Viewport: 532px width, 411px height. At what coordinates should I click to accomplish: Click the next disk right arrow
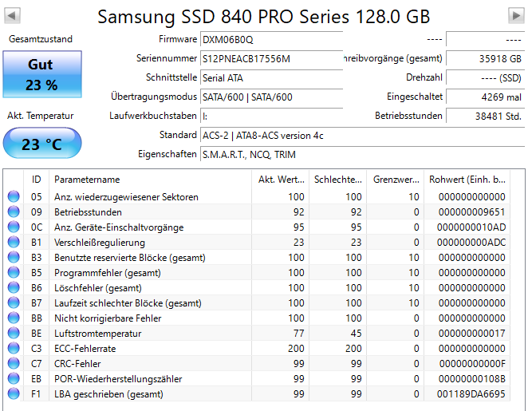point(516,16)
